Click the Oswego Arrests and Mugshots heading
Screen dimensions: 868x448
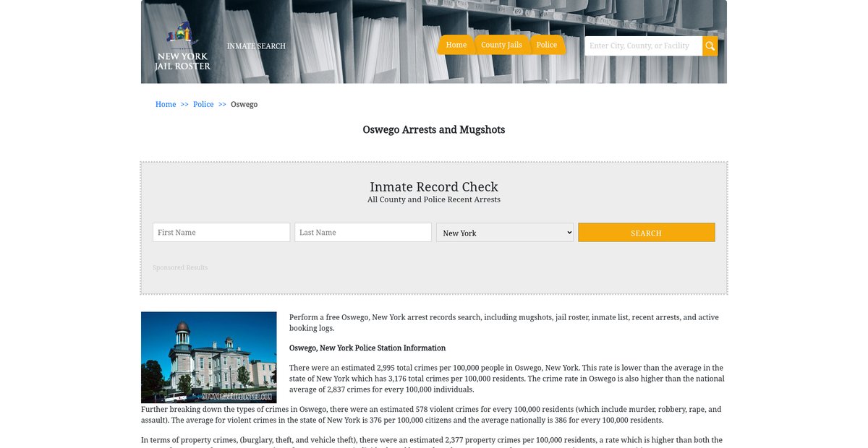coord(434,130)
